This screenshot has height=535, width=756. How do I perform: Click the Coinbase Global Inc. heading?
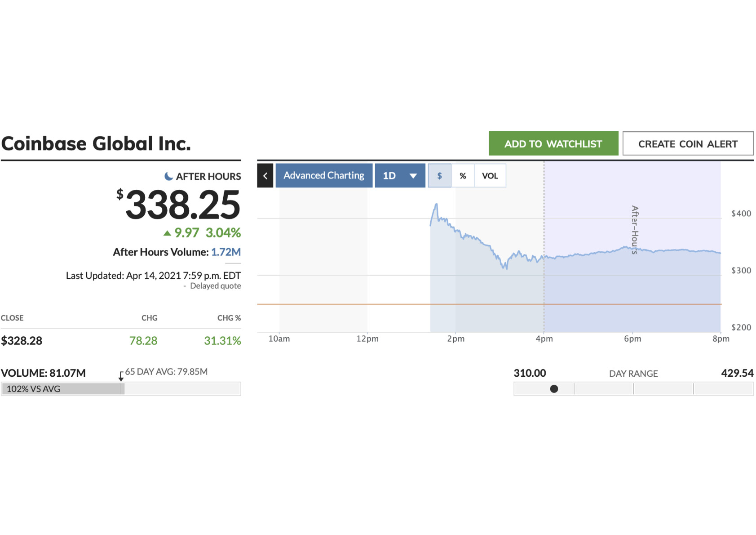click(x=96, y=144)
